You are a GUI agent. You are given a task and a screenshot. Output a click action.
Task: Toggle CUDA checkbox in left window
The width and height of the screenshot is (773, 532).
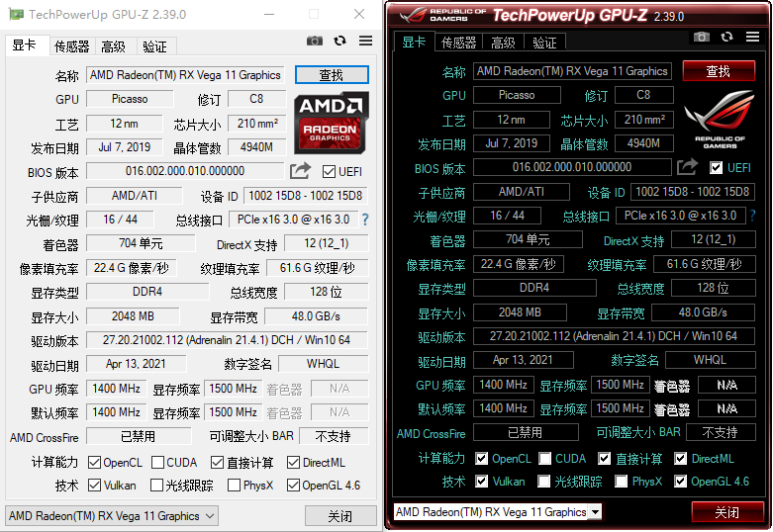[157, 463]
